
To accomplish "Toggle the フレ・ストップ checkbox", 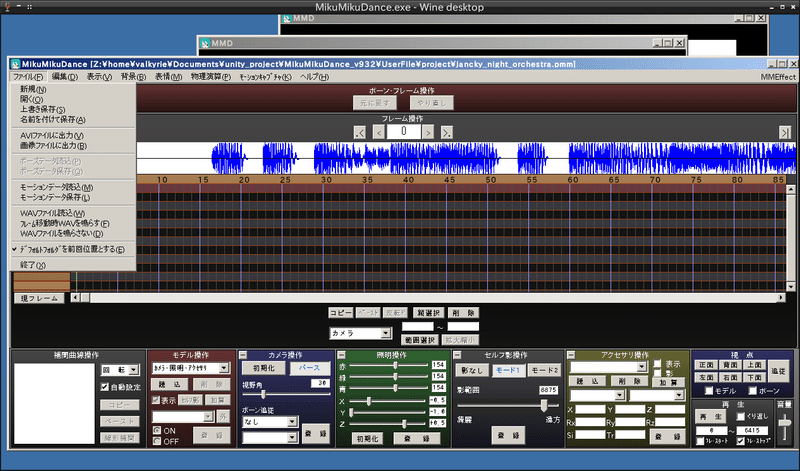I will (x=740, y=441).
